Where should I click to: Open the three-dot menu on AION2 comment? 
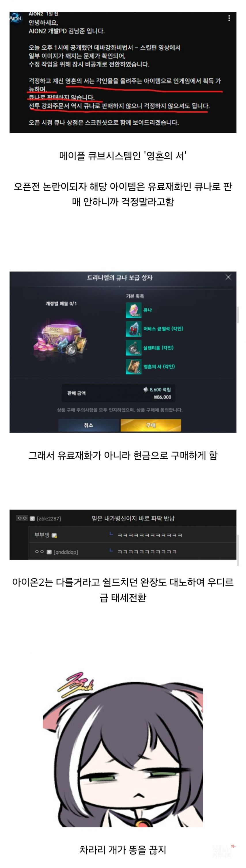(x=229, y=18)
